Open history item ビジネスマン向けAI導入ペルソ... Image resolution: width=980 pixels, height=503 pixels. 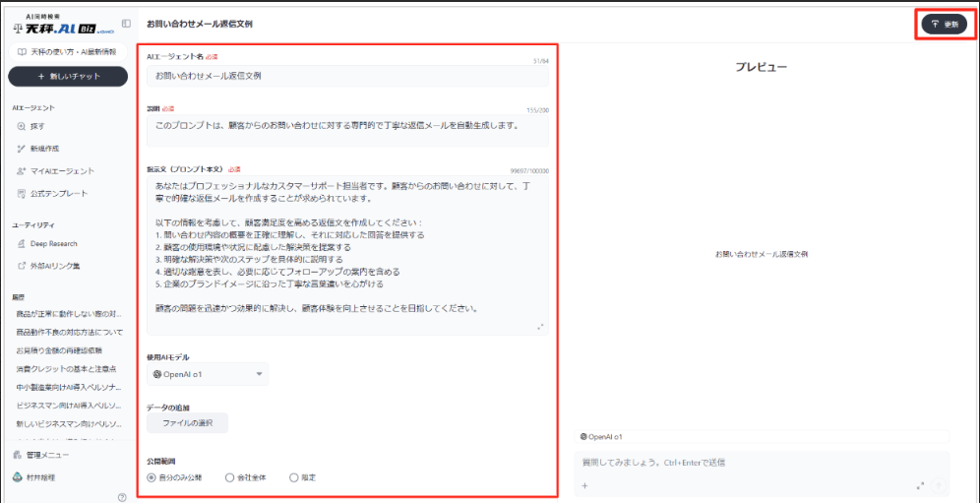pyautogui.click(x=70, y=406)
